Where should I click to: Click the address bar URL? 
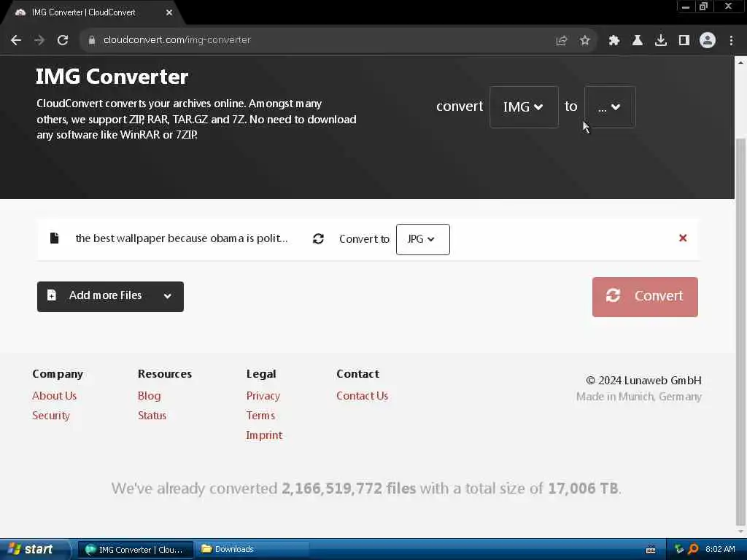tap(177, 40)
